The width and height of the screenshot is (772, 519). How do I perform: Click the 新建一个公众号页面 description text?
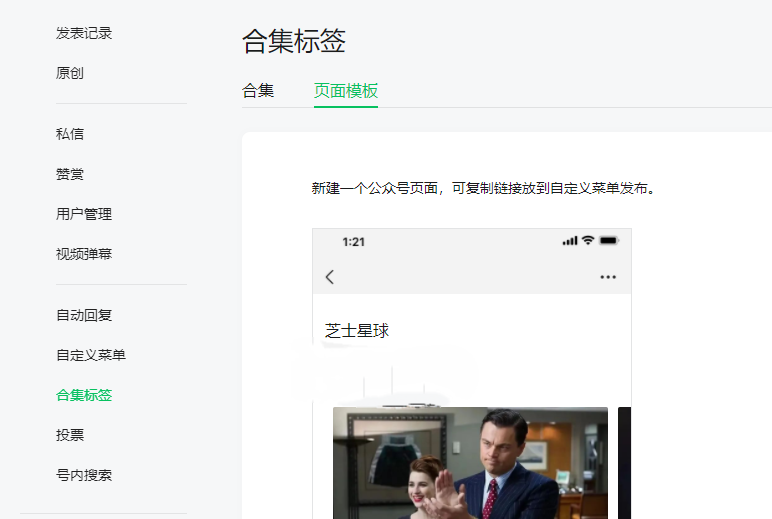(483, 188)
